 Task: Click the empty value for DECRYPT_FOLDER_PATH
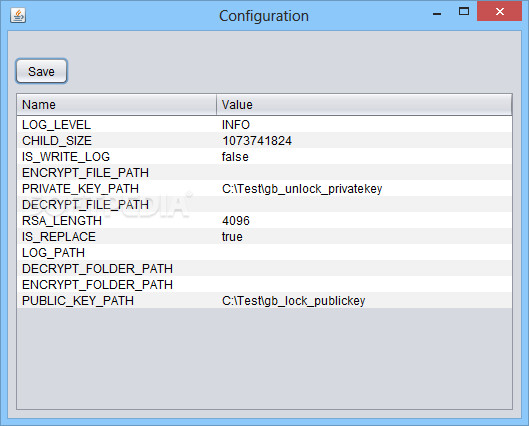(364, 268)
